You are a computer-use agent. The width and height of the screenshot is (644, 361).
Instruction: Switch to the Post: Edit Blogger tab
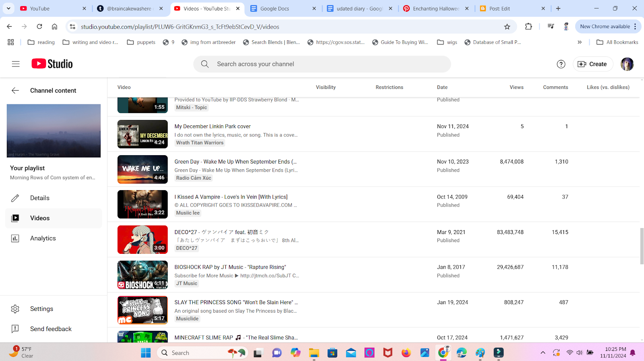point(513,8)
